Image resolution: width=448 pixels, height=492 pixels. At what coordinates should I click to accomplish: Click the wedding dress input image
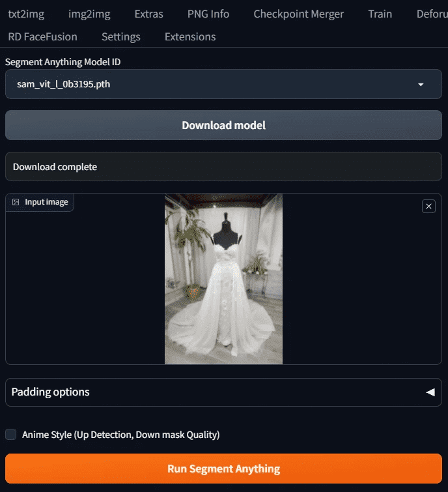223,279
